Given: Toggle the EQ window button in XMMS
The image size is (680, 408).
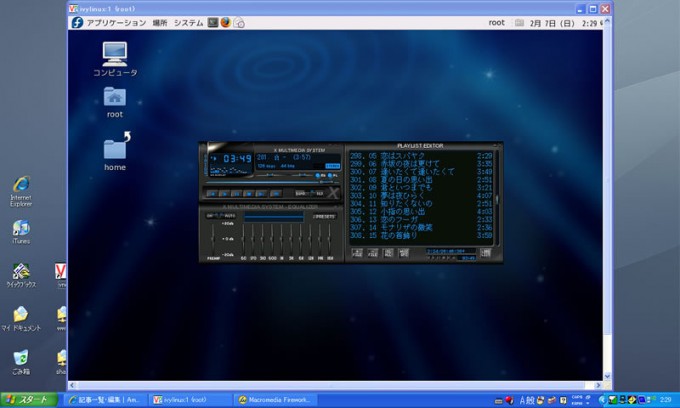Looking at the screenshot, I should (x=320, y=176).
